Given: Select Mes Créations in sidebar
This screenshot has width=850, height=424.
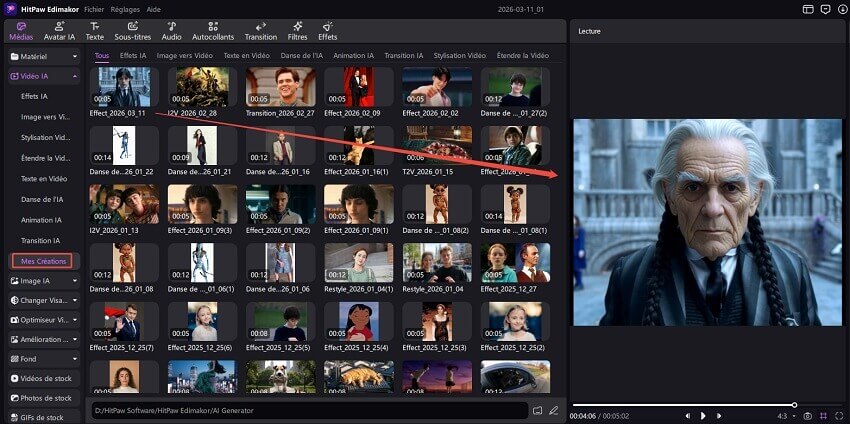Looking at the screenshot, I should (x=41, y=261).
